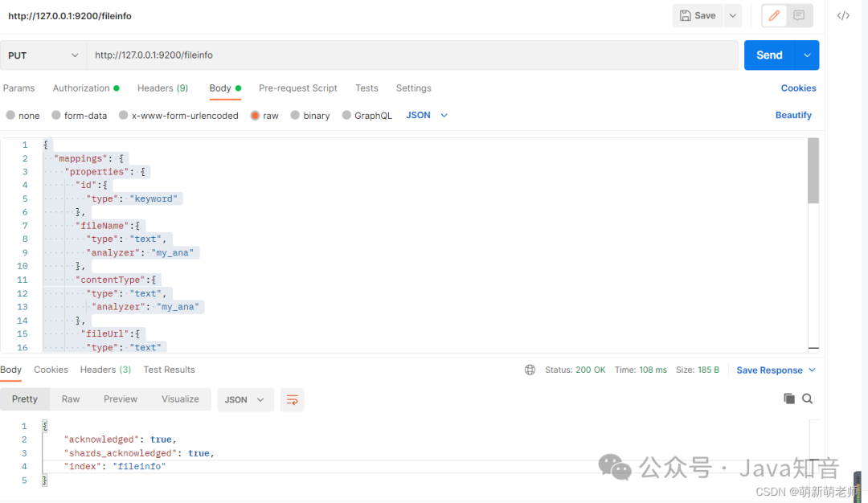The width and height of the screenshot is (868, 503).
Task: Open the Pre-request Script tab
Action: tap(298, 88)
